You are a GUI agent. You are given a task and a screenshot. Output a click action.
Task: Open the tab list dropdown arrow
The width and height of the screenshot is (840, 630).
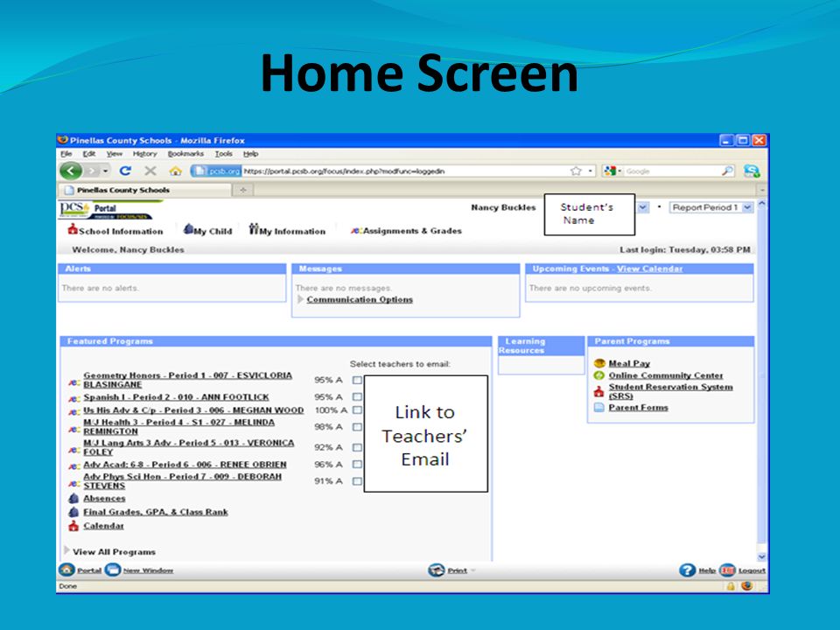coord(762,190)
